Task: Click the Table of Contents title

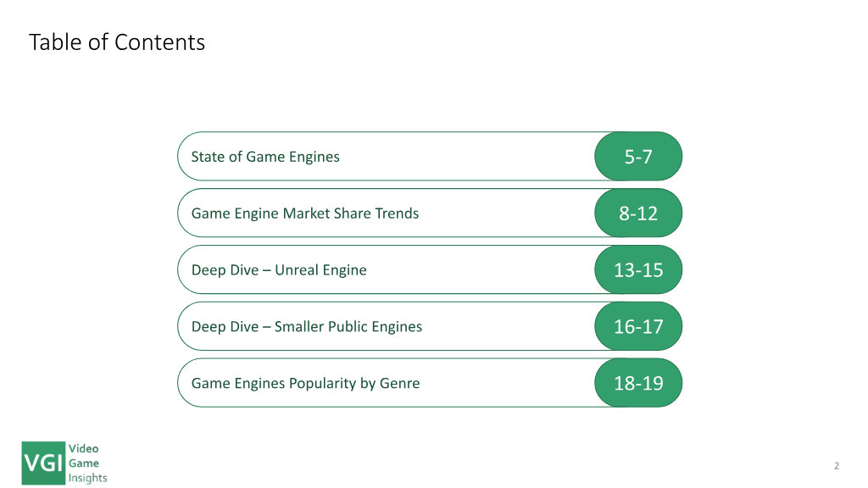Action: pos(117,42)
